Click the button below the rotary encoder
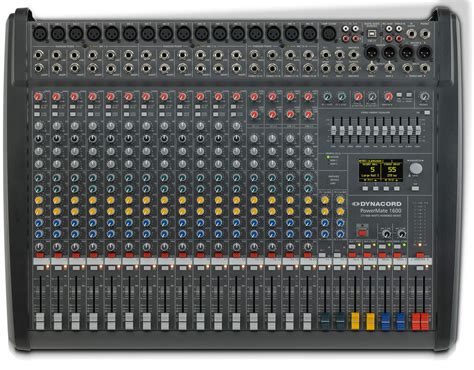 (415, 188)
